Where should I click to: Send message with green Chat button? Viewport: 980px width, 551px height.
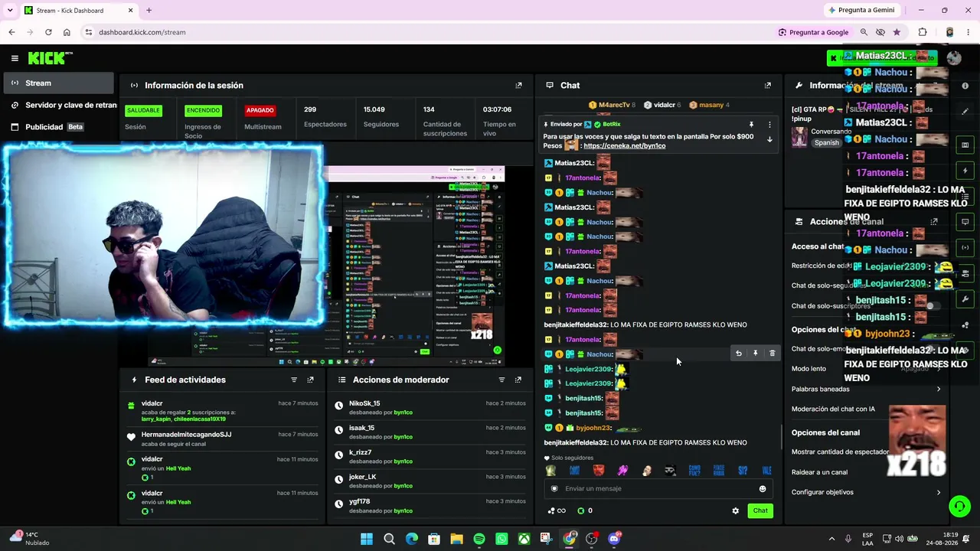click(760, 510)
